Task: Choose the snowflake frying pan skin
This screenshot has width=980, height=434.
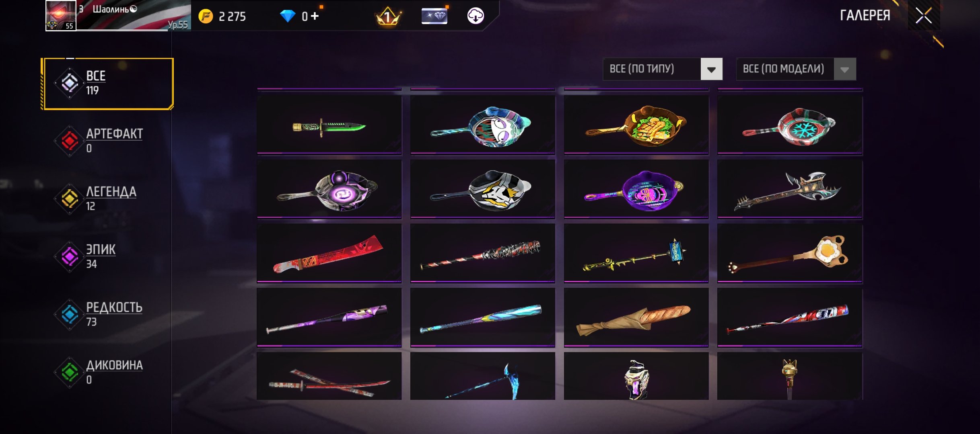Action: point(790,124)
